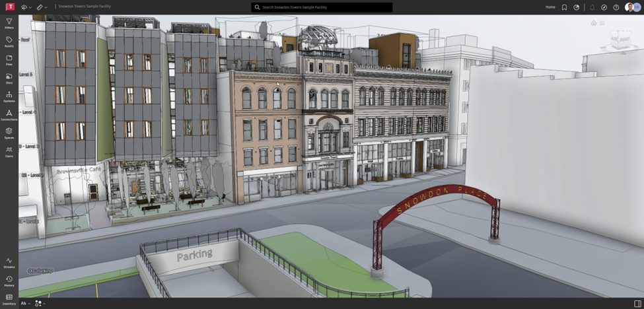644x309 pixels.
Task: Click the viewport home view icon
Action: 594,23
